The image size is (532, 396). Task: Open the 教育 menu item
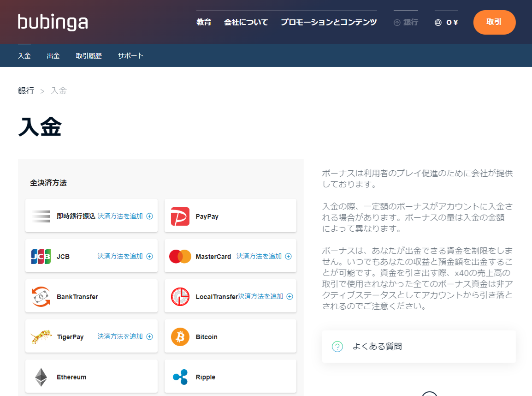pos(204,22)
